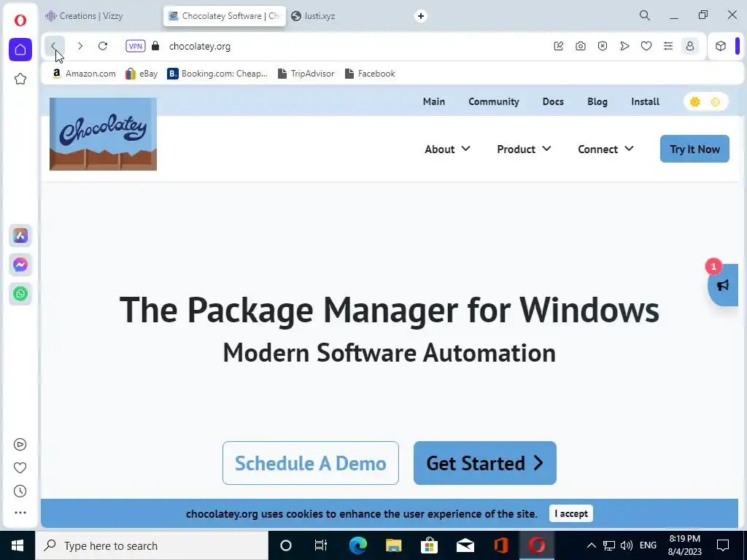The width and height of the screenshot is (747, 560).
Task: Accept cookies with I accept button
Action: [570, 513]
